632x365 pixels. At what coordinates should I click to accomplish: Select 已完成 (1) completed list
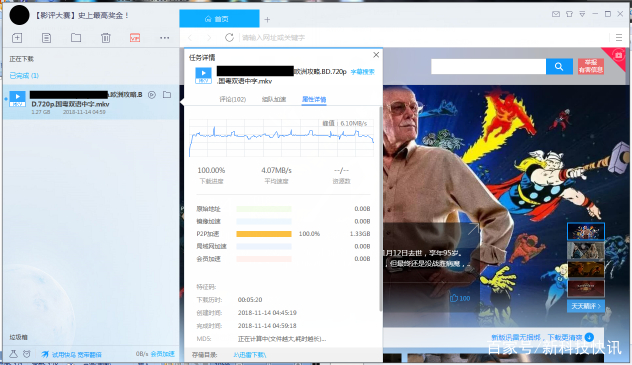24,75
